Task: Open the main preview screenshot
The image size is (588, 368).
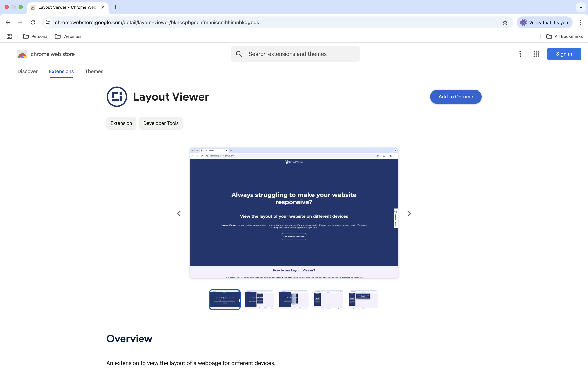Action: [294, 213]
